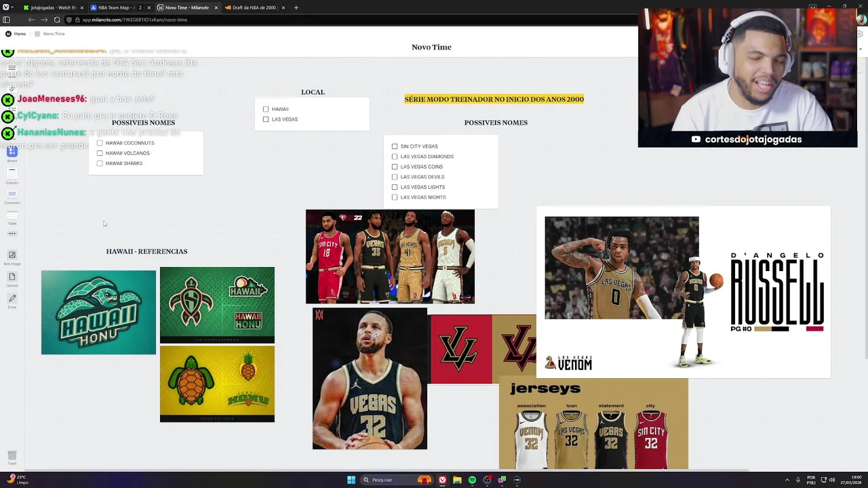Select the gold jerseys concept image

click(x=593, y=424)
